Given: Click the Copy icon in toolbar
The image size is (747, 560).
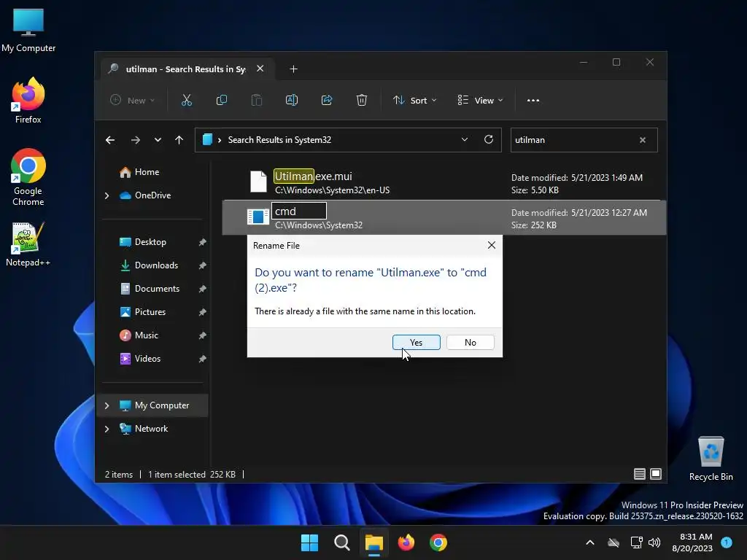Looking at the screenshot, I should 222,100.
